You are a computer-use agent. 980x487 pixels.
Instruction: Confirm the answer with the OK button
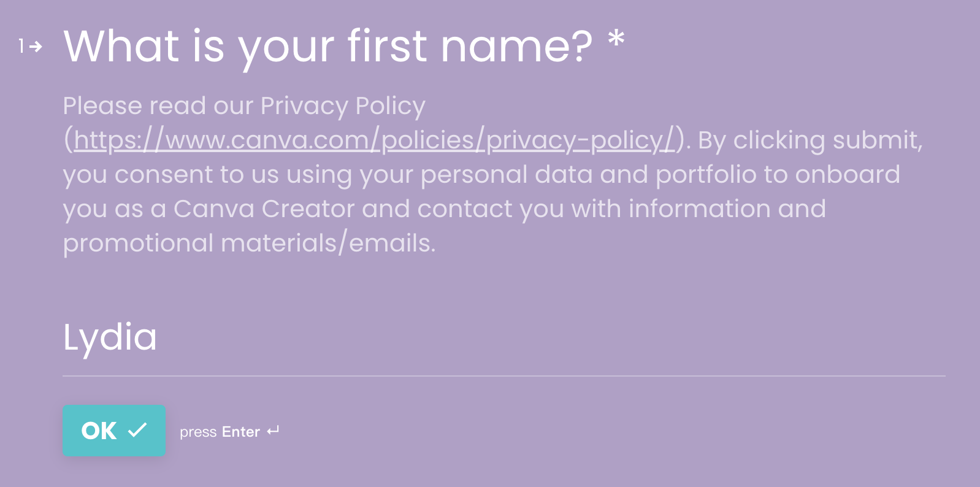pos(114,430)
